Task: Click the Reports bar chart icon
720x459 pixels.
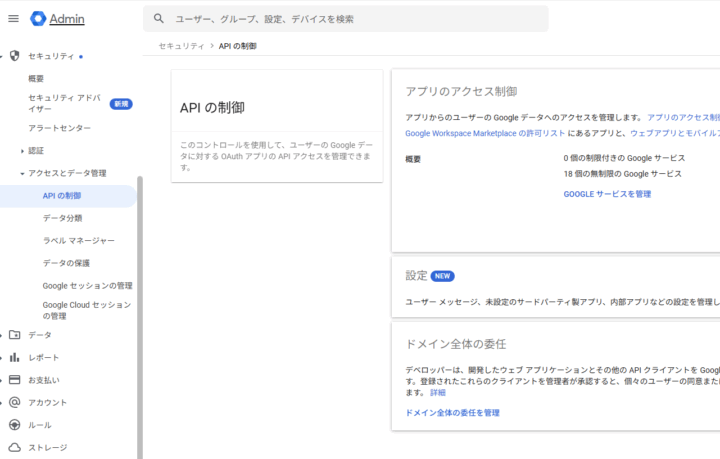Action: coord(15,357)
